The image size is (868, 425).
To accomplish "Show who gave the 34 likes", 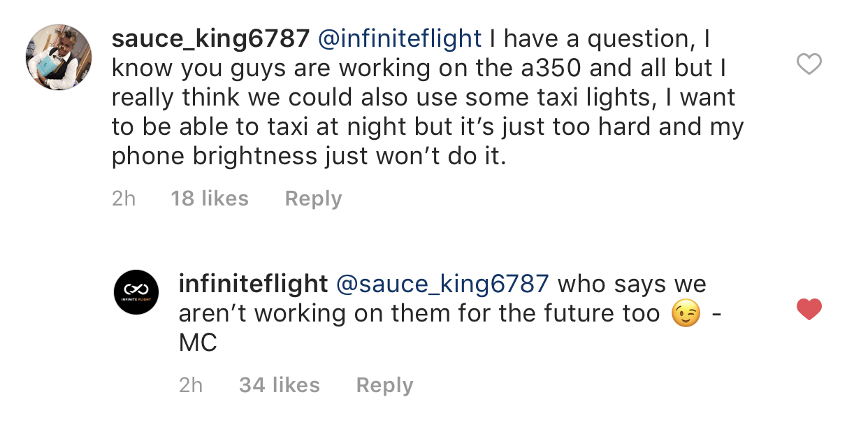I will tap(280, 385).
